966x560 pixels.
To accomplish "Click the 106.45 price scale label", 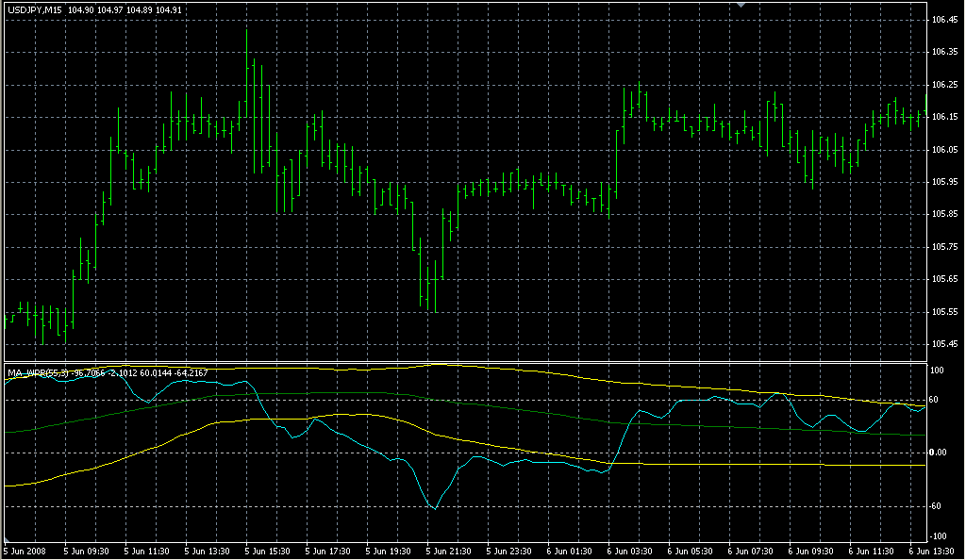I will 944,20.
